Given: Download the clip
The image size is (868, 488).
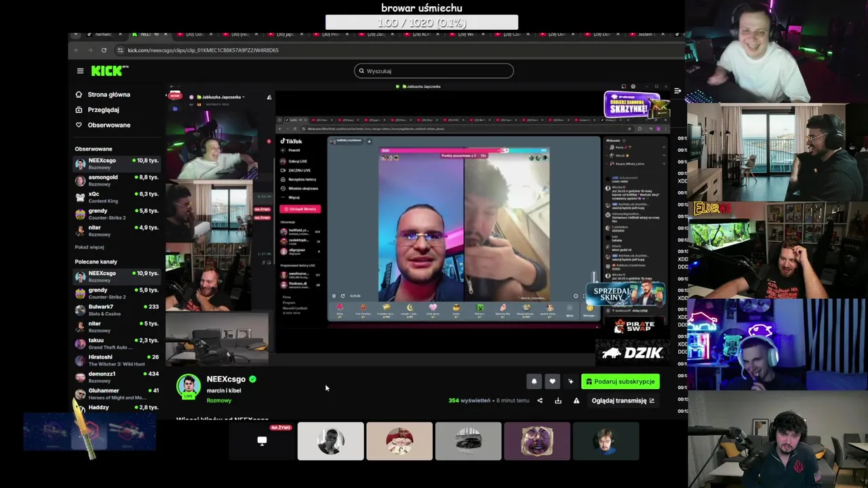Looking at the screenshot, I should 558,401.
